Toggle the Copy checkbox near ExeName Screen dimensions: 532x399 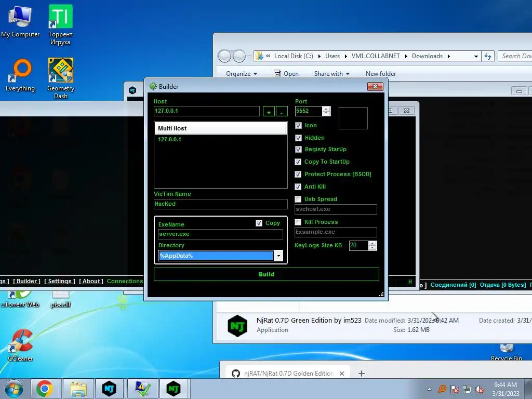[x=259, y=223]
